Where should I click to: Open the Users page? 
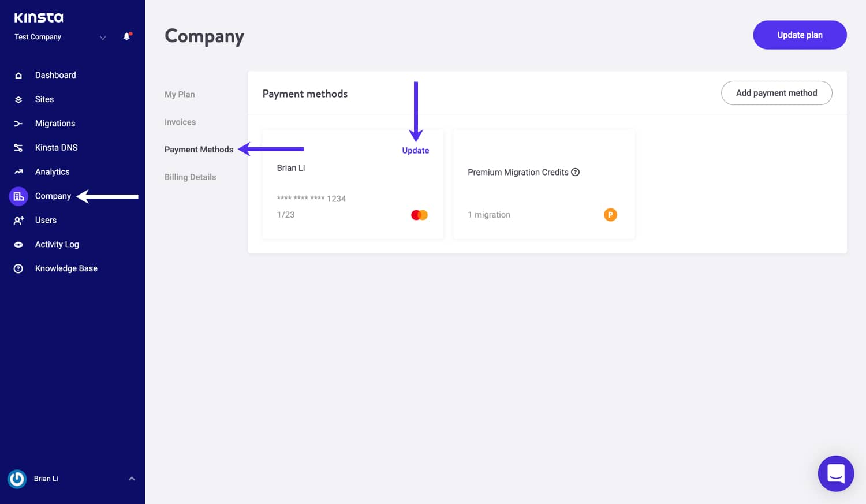pyautogui.click(x=46, y=221)
